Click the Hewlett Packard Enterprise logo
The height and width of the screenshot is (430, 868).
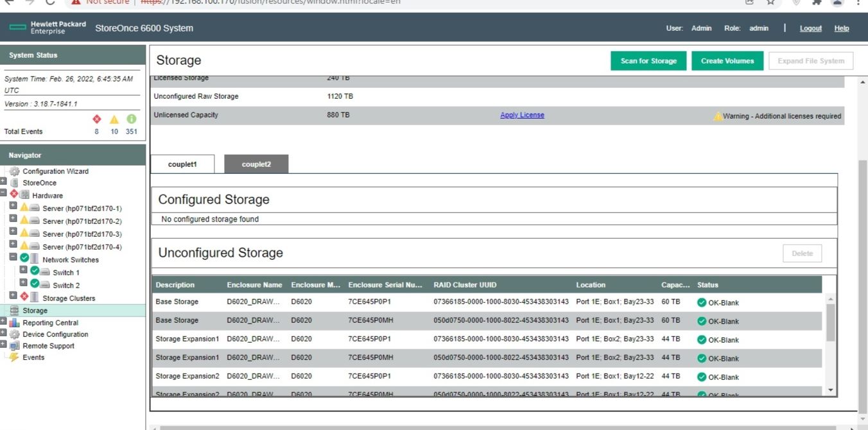coord(48,28)
